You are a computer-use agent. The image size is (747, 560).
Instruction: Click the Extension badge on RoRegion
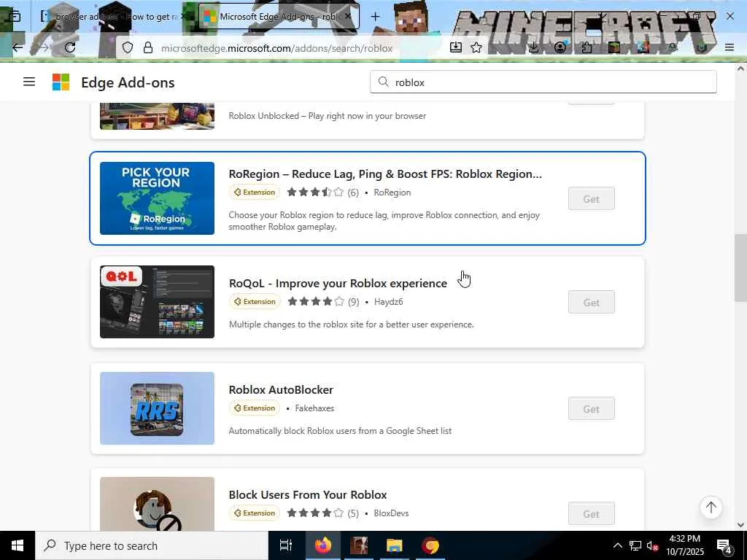255,192
